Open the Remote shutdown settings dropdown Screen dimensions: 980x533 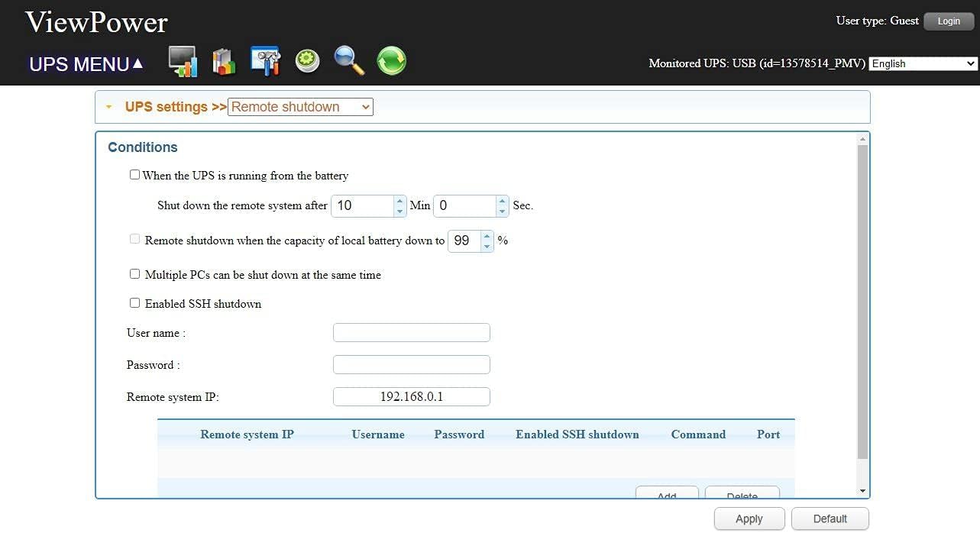pyautogui.click(x=300, y=107)
